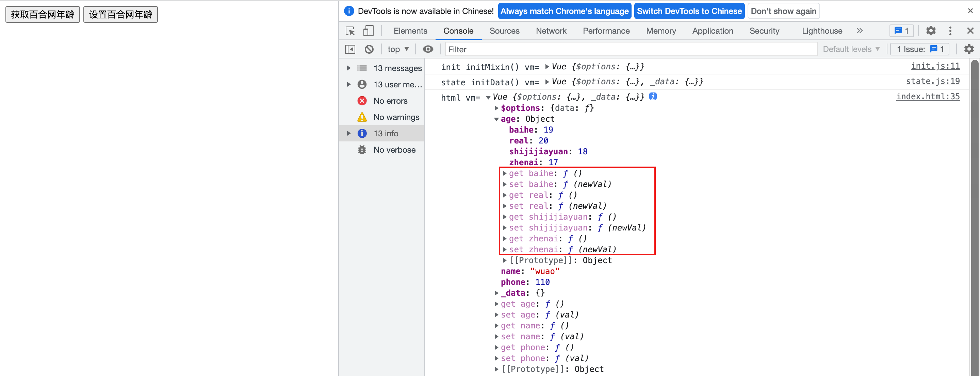
Task: Expand the get shijijiayuan getter
Action: 504,217
